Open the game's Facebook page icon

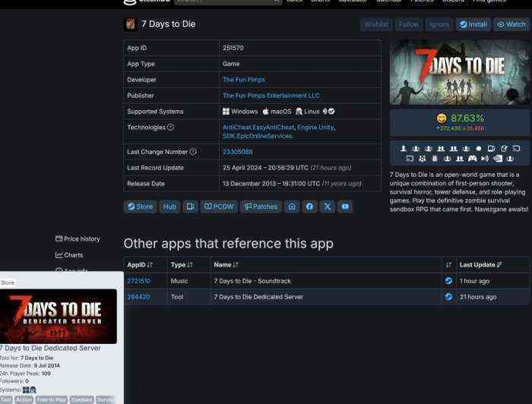point(309,207)
